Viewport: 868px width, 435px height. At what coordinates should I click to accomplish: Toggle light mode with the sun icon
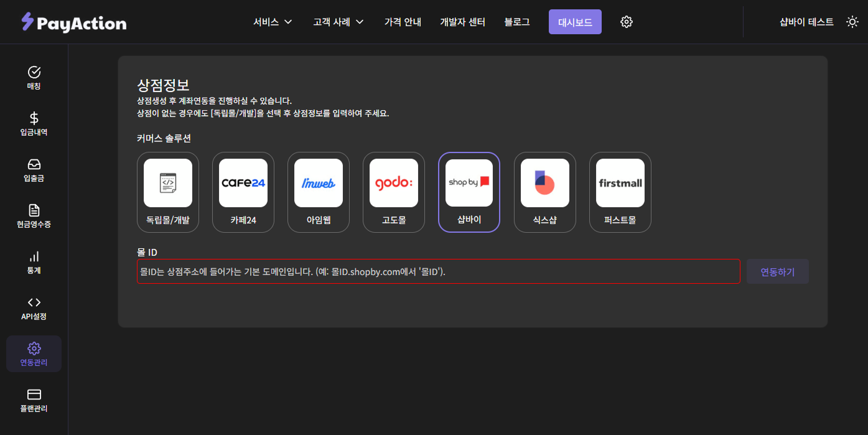point(852,22)
